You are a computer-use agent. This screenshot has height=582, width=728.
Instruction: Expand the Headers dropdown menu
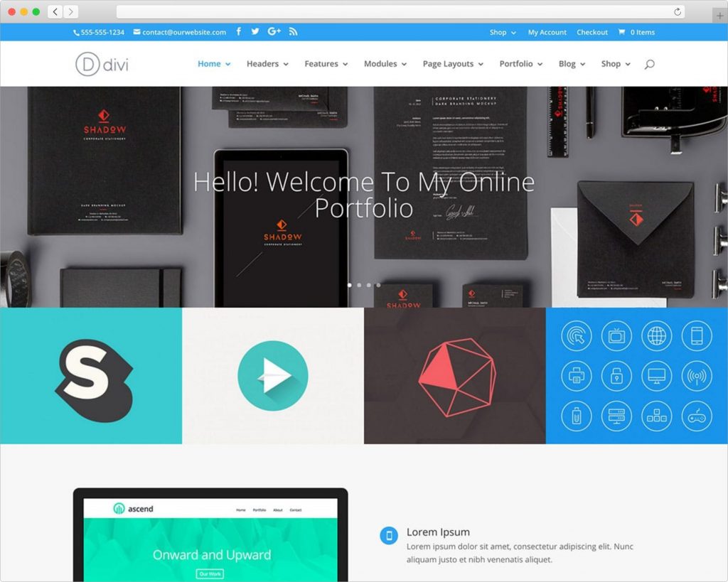click(x=267, y=64)
